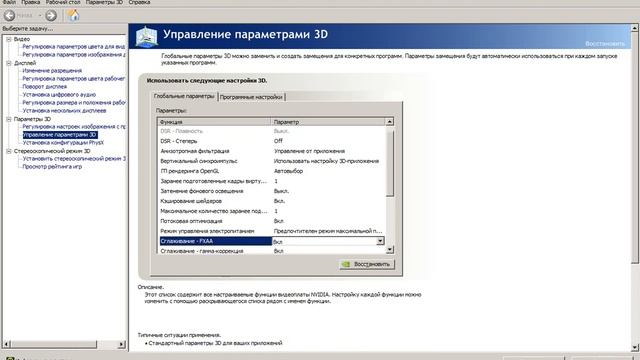Go back with the Back arrow button
Screen dimensions: 640x360
tap(9, 16)
